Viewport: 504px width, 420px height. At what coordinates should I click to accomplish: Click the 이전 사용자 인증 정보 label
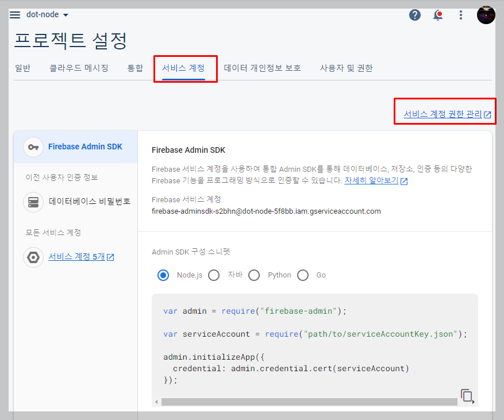click(x=61, y=178)
